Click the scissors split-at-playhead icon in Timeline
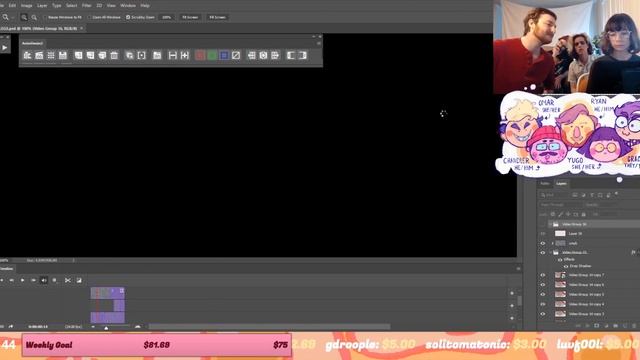Image resolution: width=640 pixels, height=360 pixels. [68, 280]
